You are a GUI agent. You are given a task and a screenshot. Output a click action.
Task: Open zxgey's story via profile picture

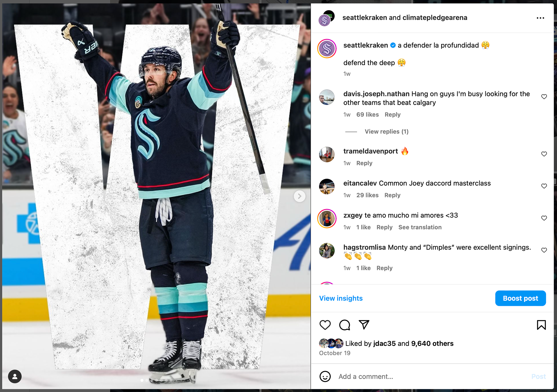(x=327, y=219)
